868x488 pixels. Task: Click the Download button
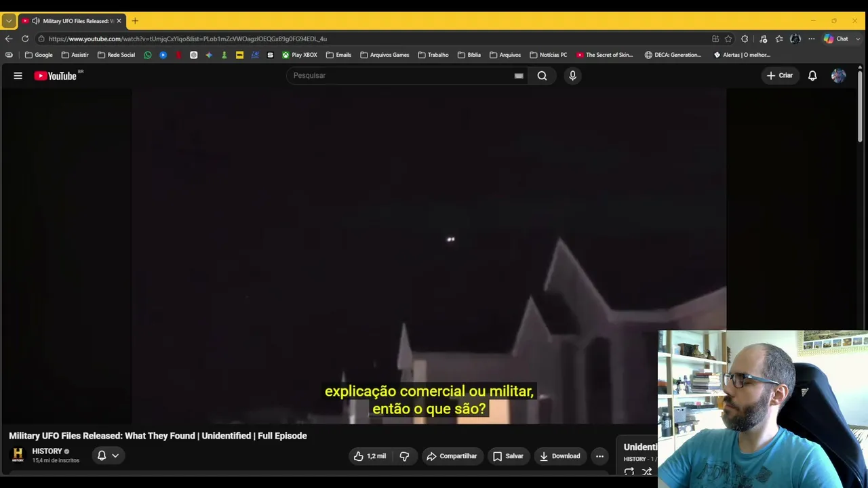(559, 456)
